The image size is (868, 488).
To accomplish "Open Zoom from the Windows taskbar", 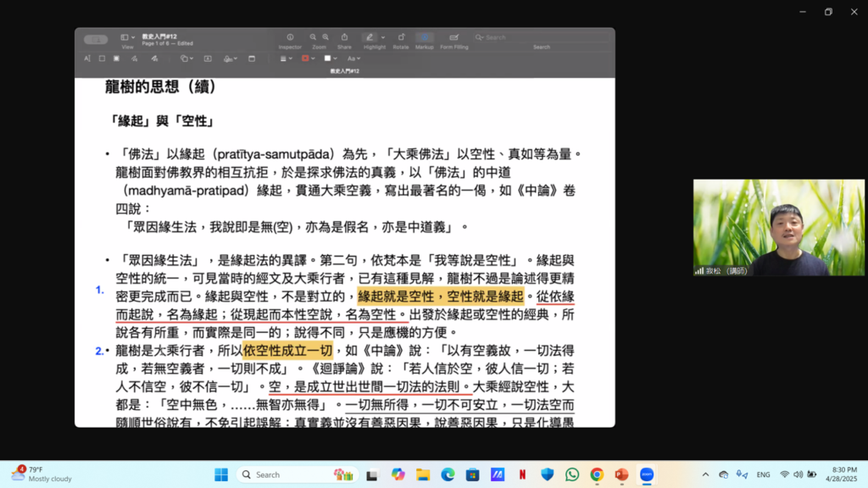I will 646,474.
